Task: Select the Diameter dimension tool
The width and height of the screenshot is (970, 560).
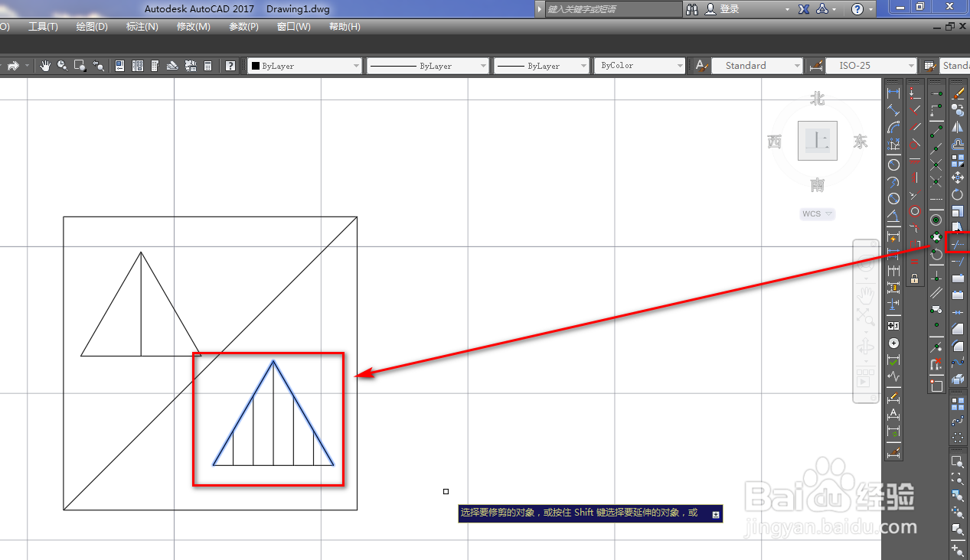Action: [893, 199]
